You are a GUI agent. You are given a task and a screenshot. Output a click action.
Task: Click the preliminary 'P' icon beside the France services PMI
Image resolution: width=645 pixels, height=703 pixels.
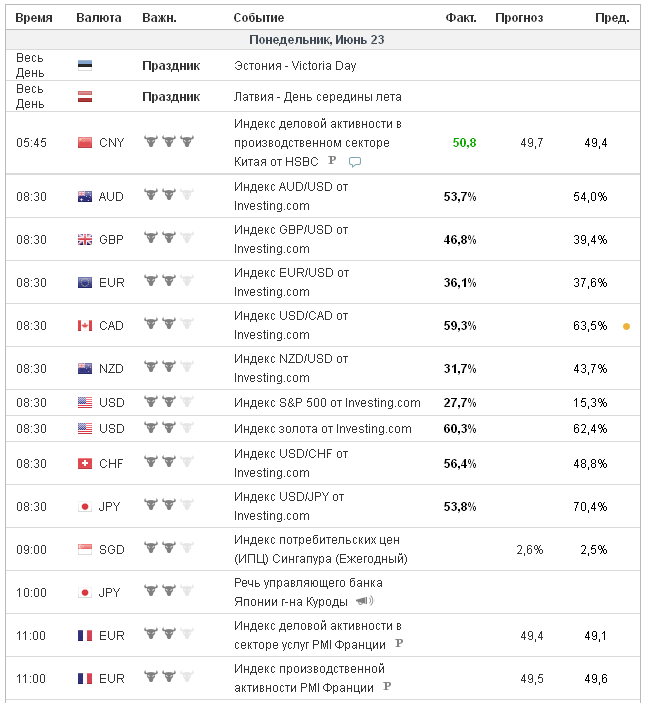(398, 644)
